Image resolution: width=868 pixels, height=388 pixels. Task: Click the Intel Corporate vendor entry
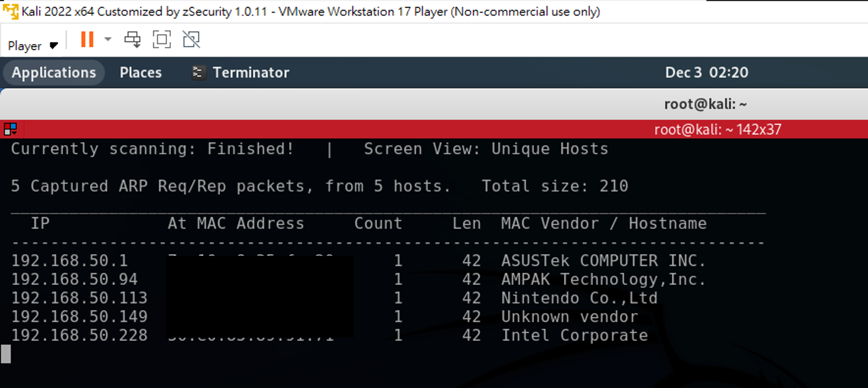click(x=574, y=335)
